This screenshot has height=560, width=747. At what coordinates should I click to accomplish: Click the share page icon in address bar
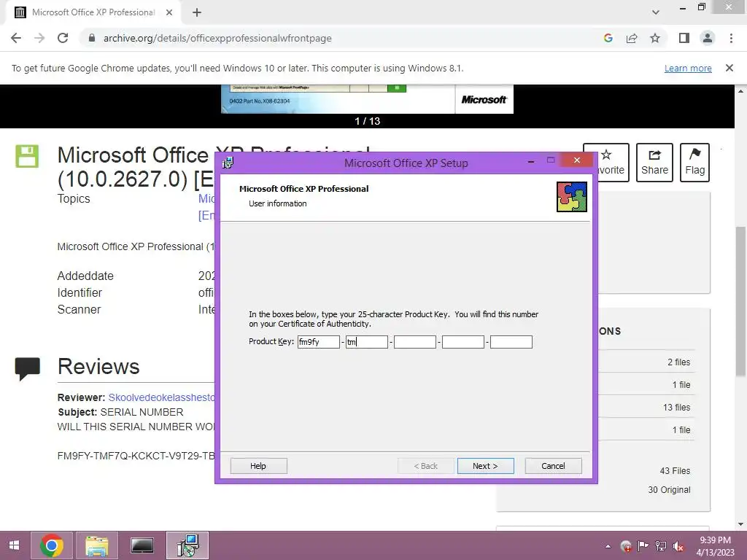[632, 38]
